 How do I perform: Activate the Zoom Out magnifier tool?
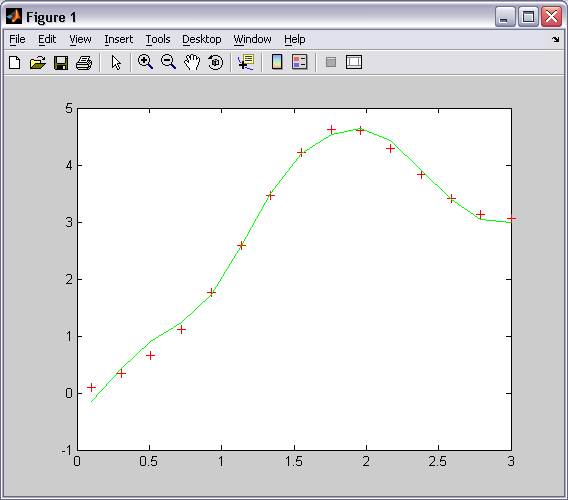click(168, 62)
